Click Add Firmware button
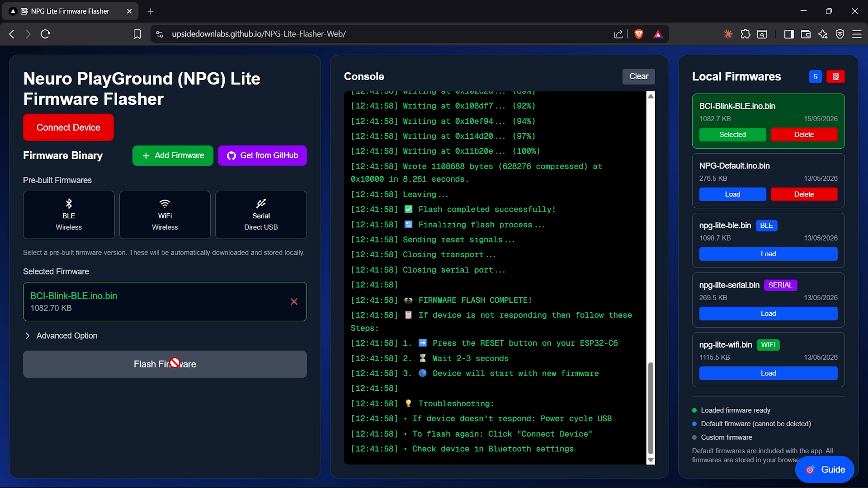 (x=173, y=156)
